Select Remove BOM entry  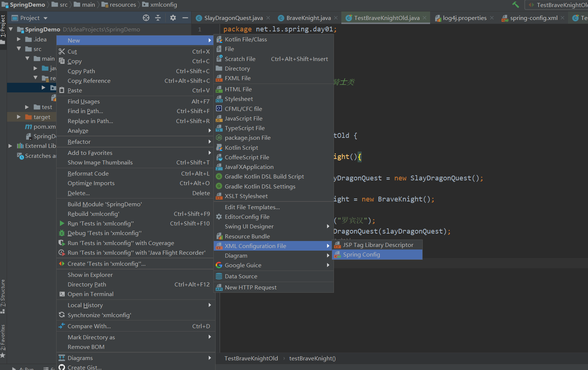[136, 347]
